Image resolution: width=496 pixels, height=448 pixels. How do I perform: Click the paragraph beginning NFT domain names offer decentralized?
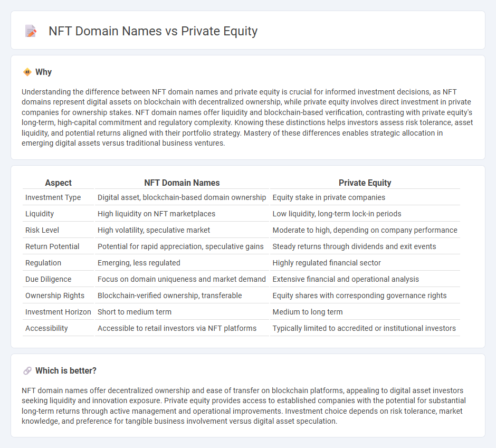[x=244, y=406]
